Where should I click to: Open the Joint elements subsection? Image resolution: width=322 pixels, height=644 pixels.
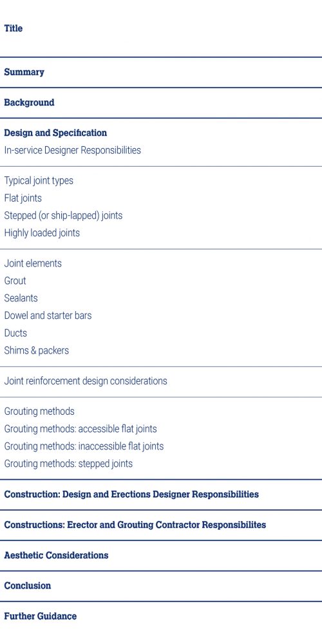tap(33, 263)
